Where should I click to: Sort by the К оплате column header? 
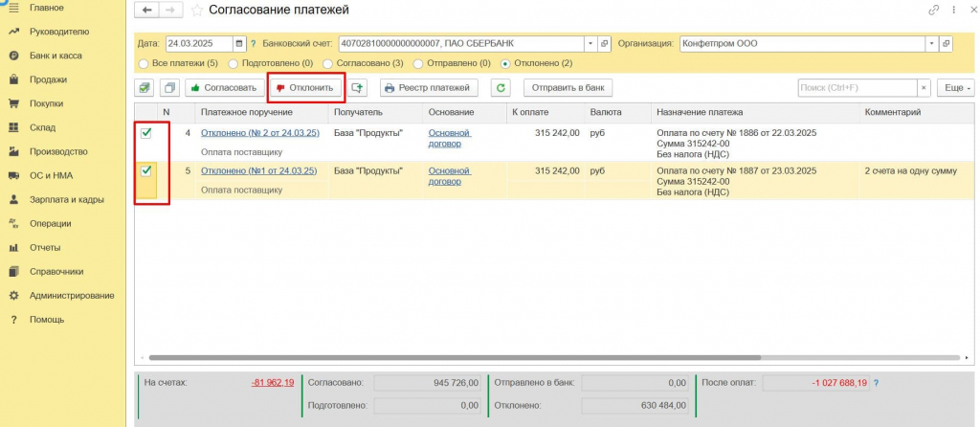[545, 112]
